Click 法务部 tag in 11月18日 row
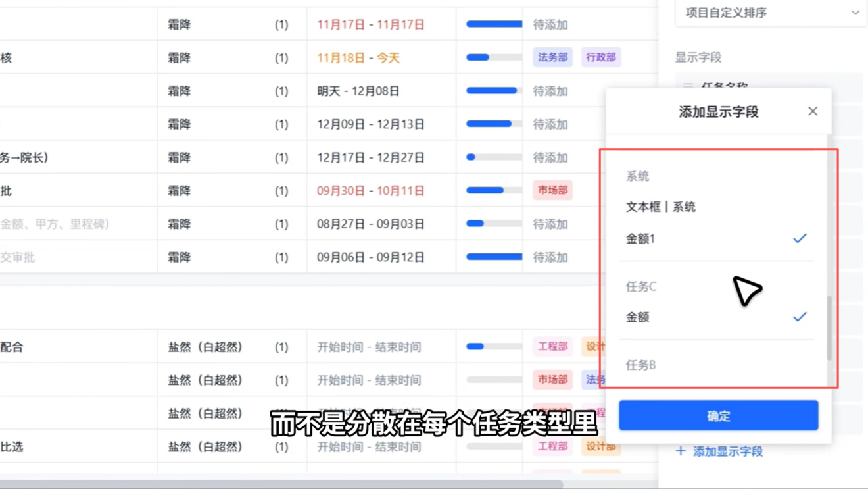 pos(552,57)
